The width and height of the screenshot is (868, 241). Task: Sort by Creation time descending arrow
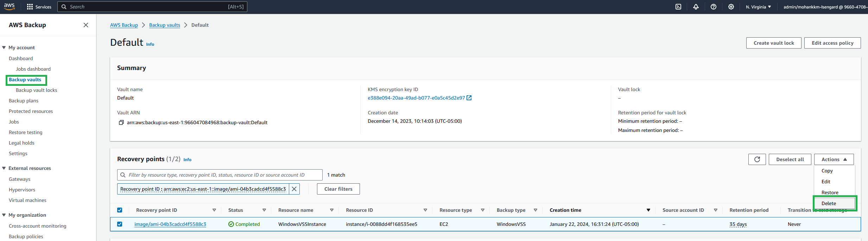648,210
